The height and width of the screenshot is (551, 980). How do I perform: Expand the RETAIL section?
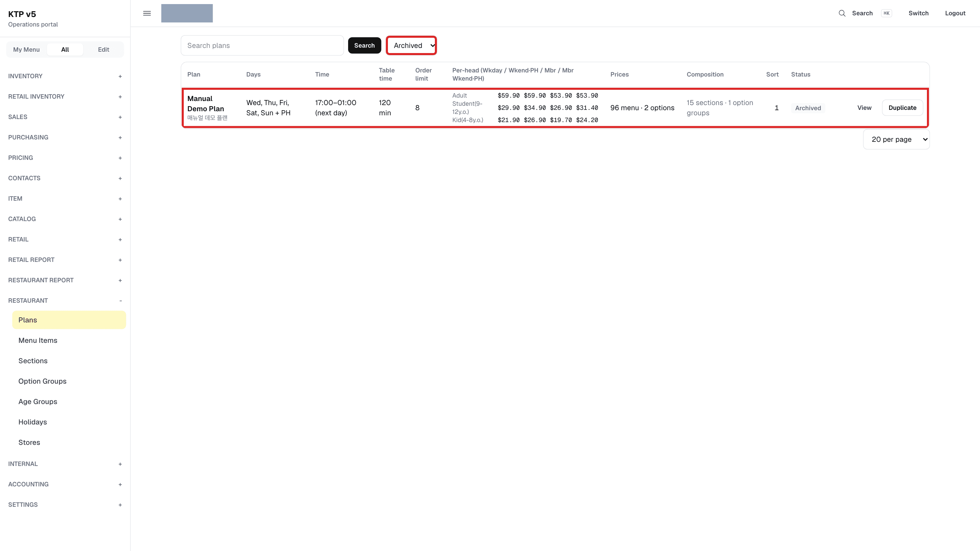65,239
